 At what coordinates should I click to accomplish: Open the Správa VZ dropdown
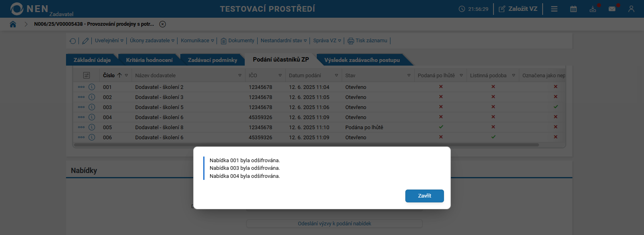327,41
